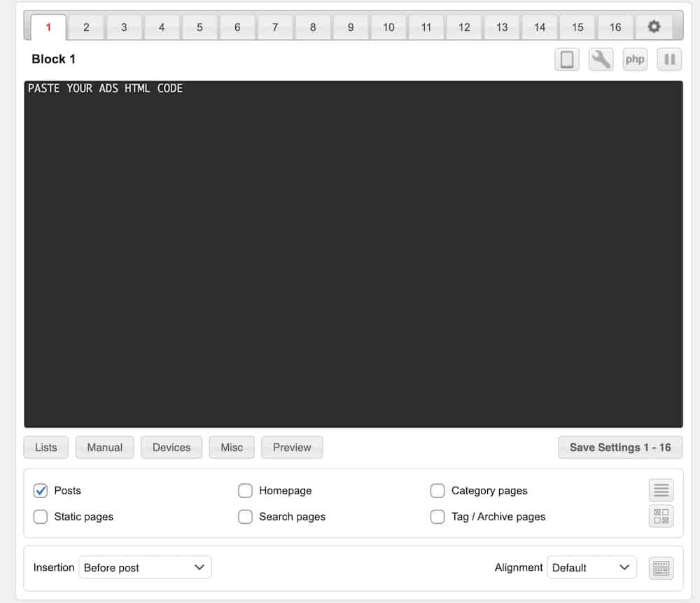This screenshot has width=700, height=603.
Task: Select block tab 16
Action: tap(615, 27)
